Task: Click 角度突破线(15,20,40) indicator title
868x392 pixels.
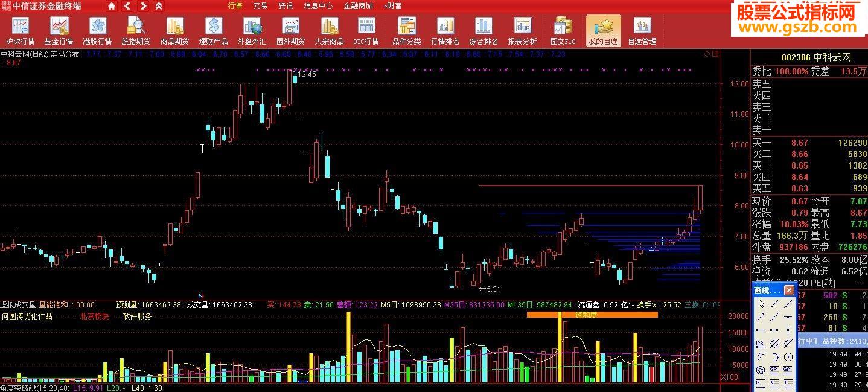Action: tap(34, 388)
